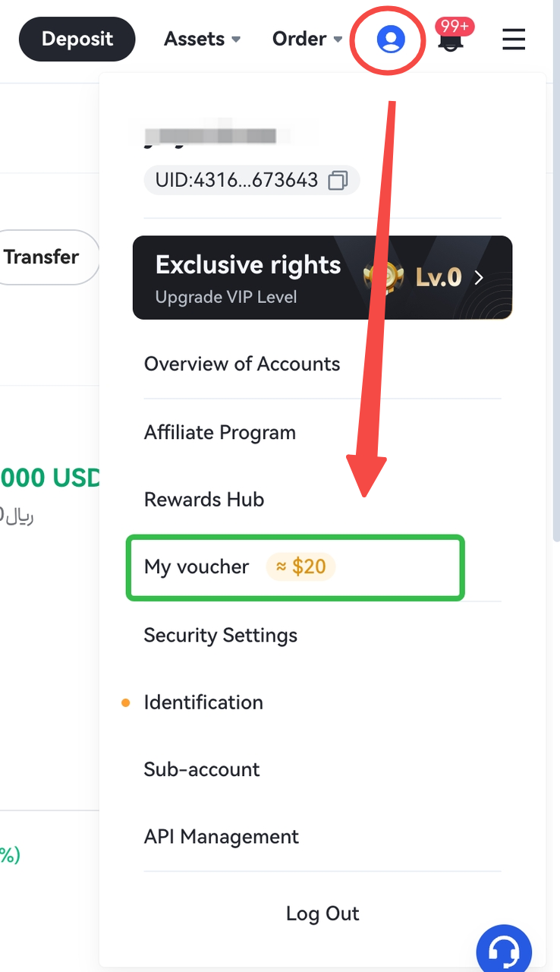Open API Management
The height and width of the screenshot is (972, 560).
click(222, 837)
